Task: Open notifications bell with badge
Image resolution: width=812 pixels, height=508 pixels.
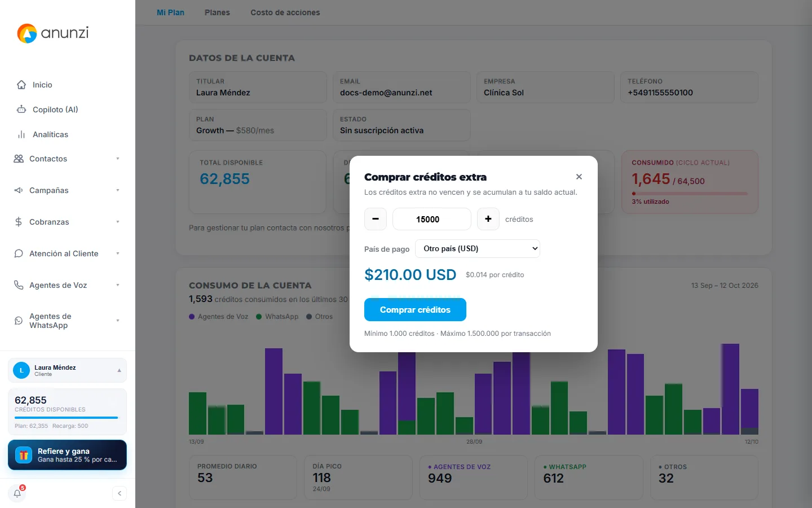Action: pyautogui.click(x=17, y=493)
